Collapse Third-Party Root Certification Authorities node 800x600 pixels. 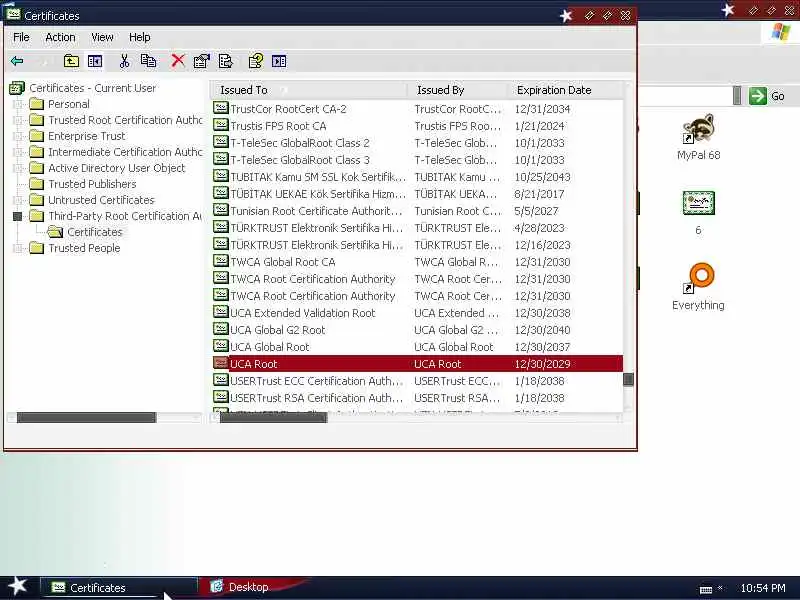[18, 216]
